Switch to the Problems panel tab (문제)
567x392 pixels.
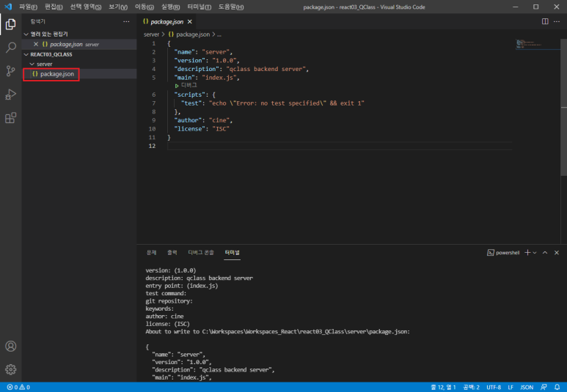[x=152, y=253]
